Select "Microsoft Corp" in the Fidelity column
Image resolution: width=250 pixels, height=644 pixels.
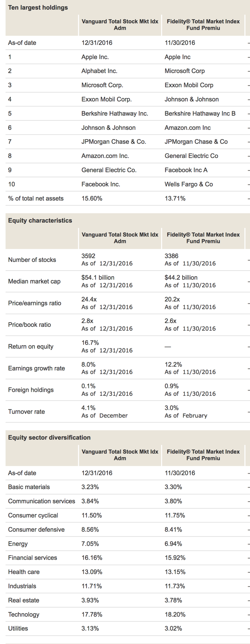tap(185, 71)
